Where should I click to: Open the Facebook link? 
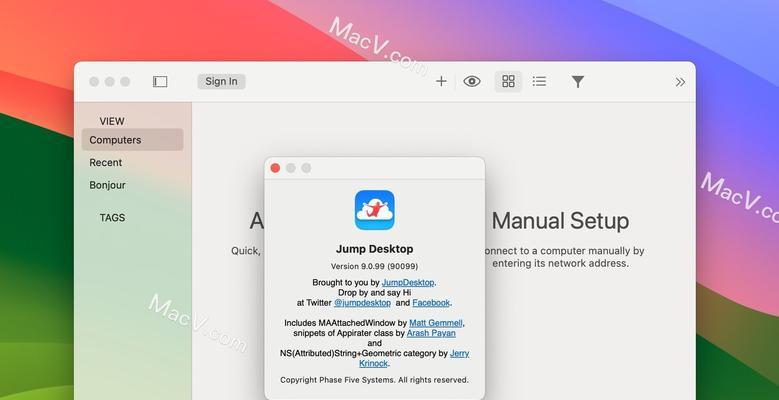[431, 303]
